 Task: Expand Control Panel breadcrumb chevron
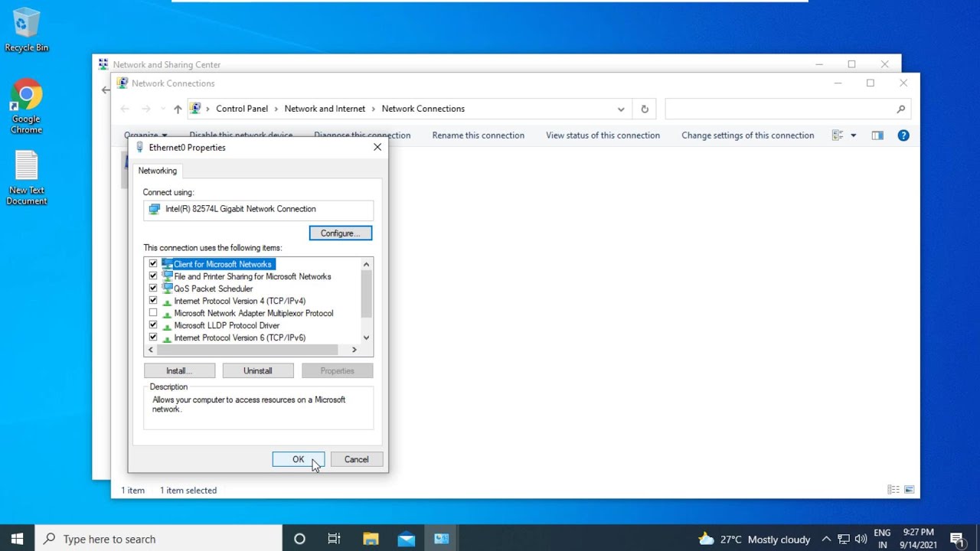[276, 109]
